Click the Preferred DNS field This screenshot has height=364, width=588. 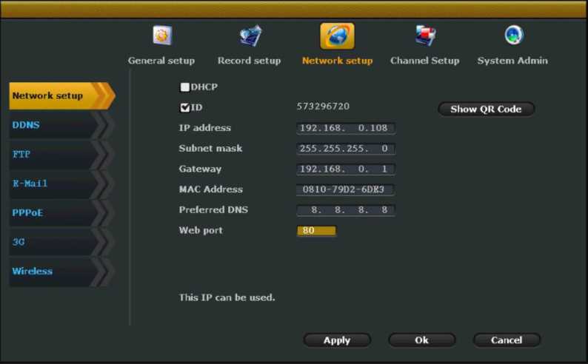tap(346, 210)
